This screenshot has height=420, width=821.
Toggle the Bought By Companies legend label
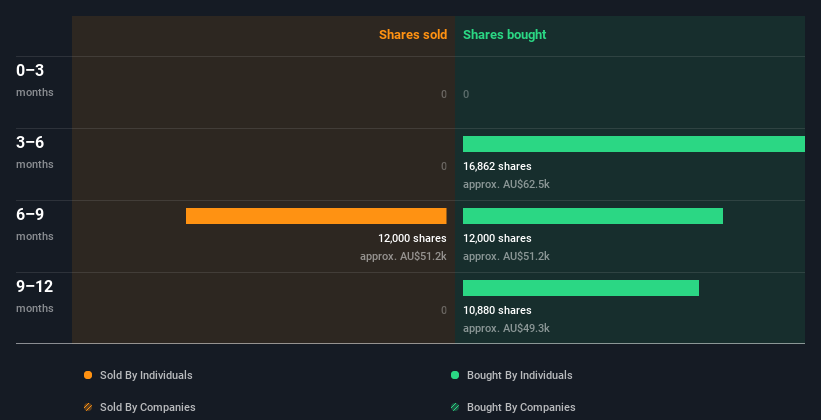(x=521, y=407)
